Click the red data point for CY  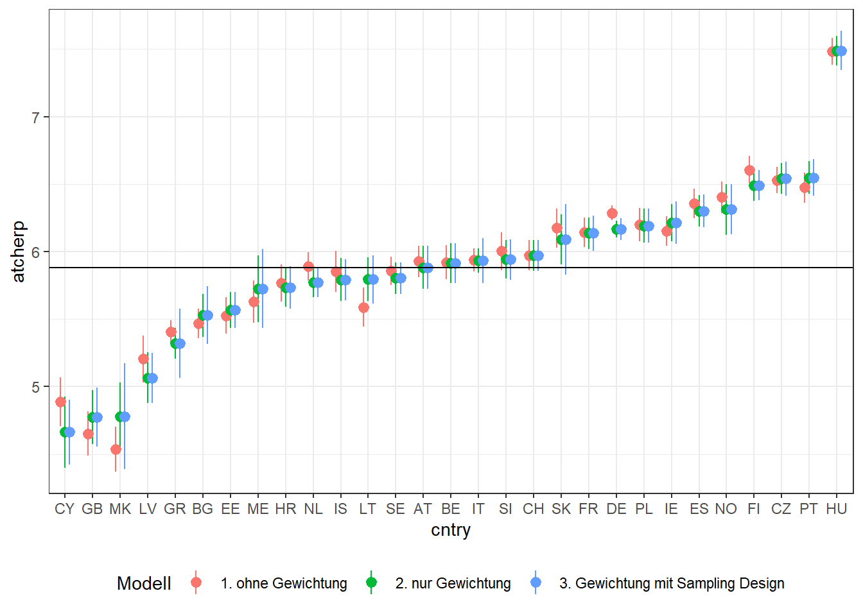60,402
